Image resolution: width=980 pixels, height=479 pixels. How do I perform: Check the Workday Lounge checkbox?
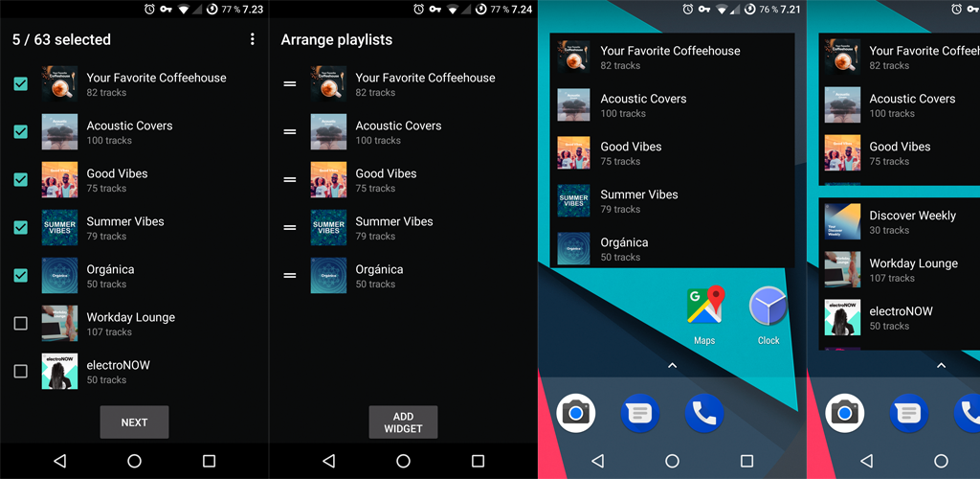pos(21,323)
